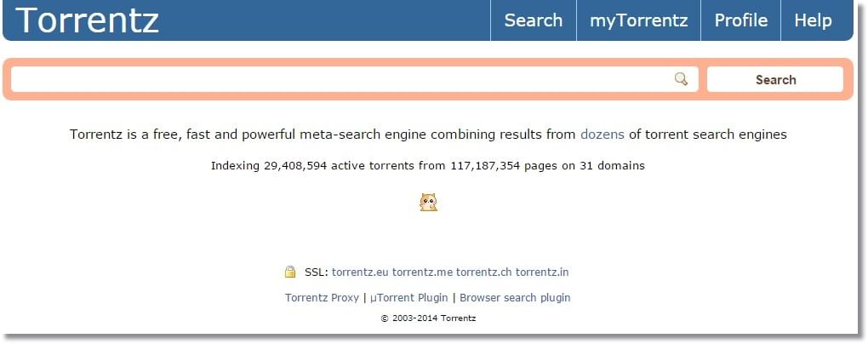Open the torrentz.me SSL link
The image size is (868, 344).
[422, 272]
